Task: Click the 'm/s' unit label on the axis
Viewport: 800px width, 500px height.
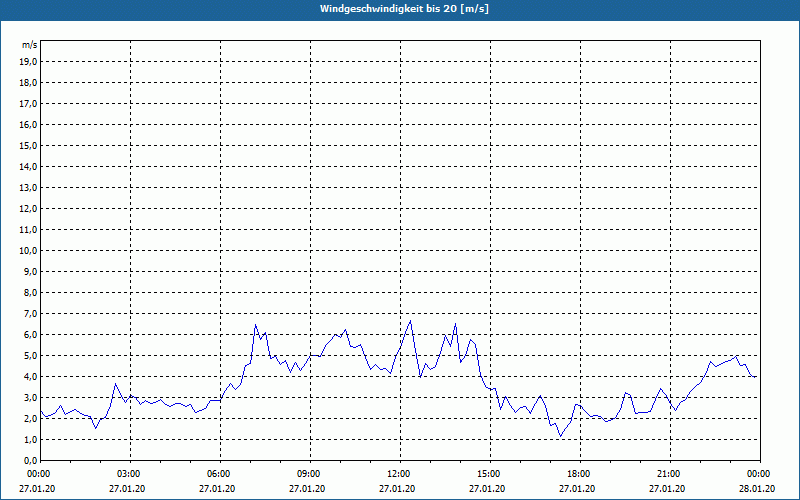Action: tap(29, 45)
